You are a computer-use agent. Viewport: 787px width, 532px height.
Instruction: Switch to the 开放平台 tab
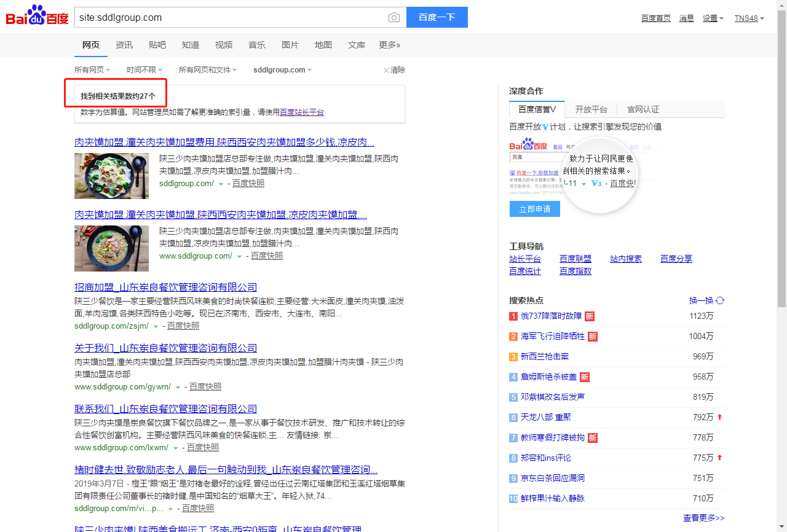591,109
